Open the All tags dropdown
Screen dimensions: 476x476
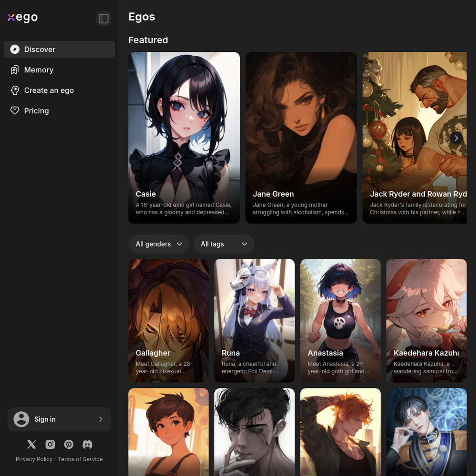[224, 244]
